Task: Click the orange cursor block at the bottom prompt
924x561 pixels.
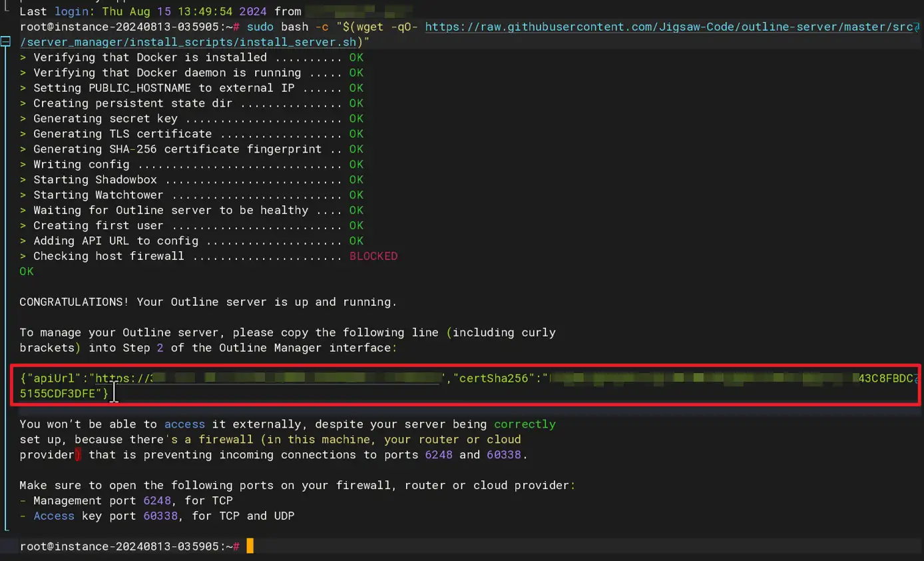Action: coord(250,547)
